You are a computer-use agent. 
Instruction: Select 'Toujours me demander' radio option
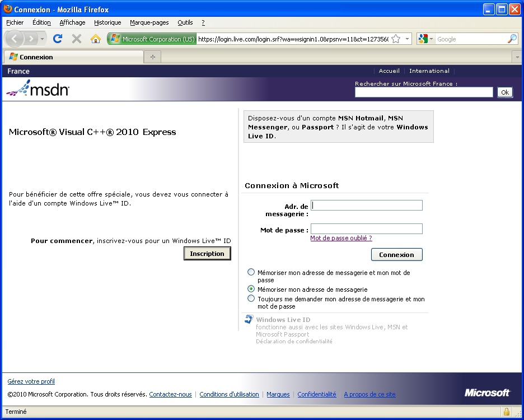coord(251,298)
